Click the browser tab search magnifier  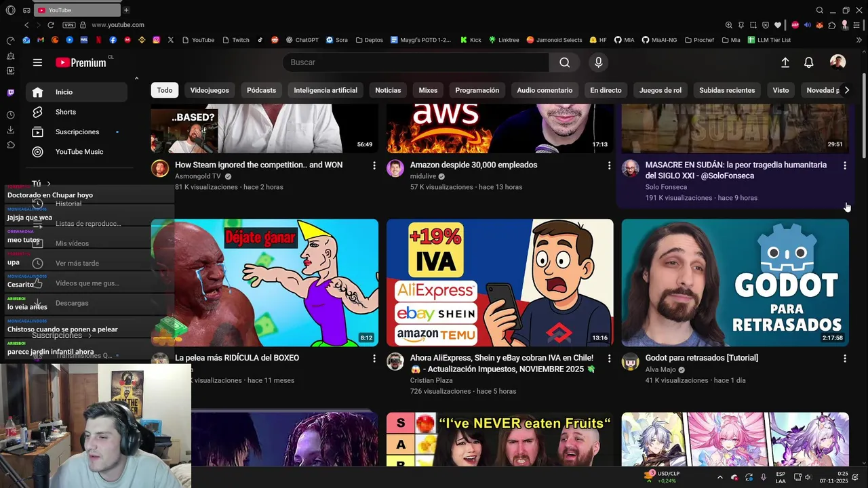[820, 10]
